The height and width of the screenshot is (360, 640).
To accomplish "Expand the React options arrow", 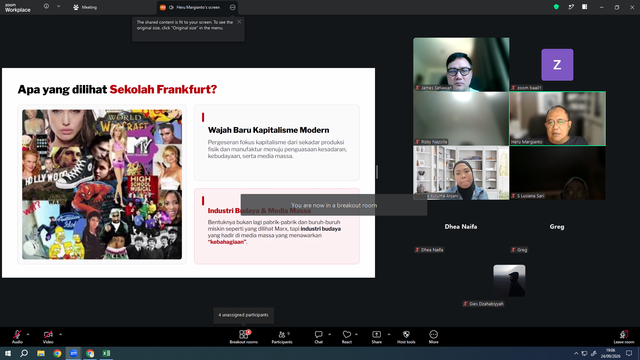I will tap(356, 334).
